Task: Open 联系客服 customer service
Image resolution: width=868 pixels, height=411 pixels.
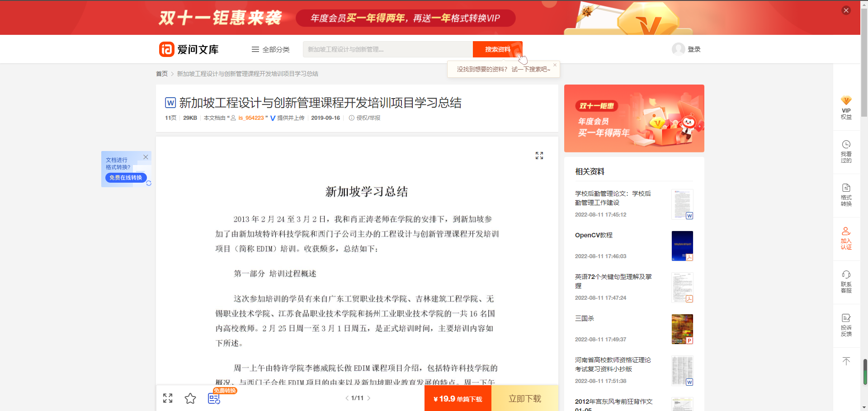Action: pyautogui.click(x=846, y=281)
